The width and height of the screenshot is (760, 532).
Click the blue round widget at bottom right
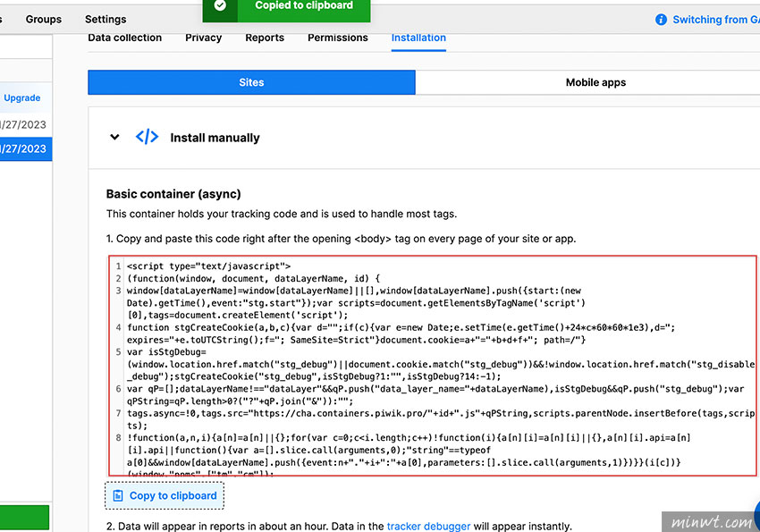tap(755, 516)
